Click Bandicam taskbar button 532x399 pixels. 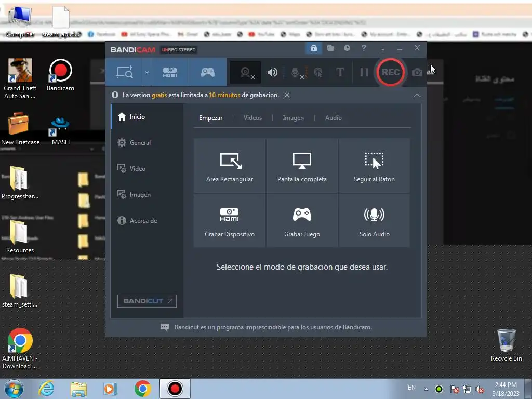coord(175,389)
